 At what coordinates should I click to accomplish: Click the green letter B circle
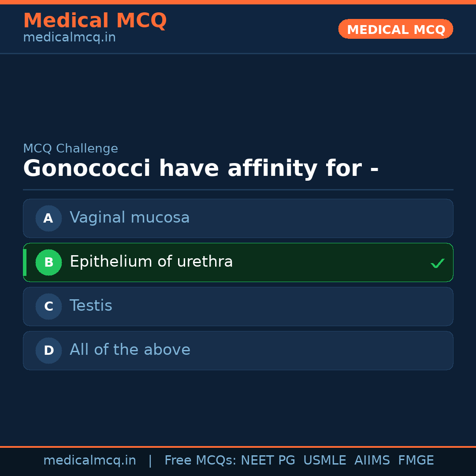point(48,262)
